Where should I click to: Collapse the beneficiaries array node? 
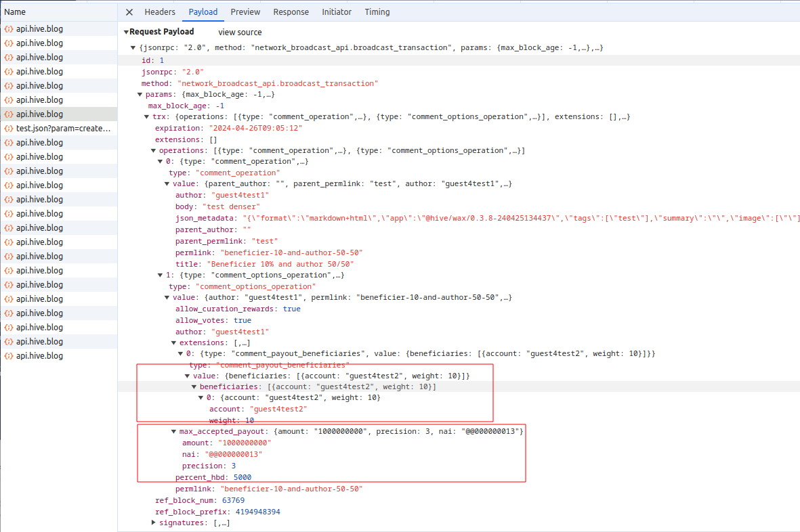tap(194, 386)
